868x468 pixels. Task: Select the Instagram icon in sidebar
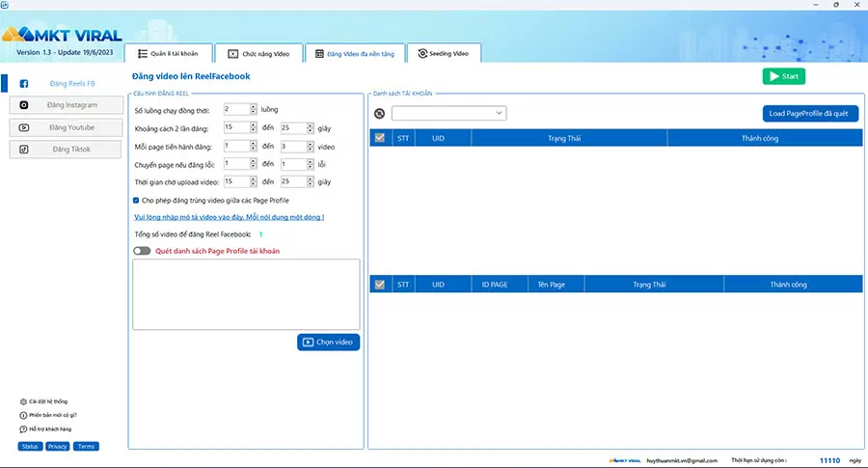pos(24,104)
